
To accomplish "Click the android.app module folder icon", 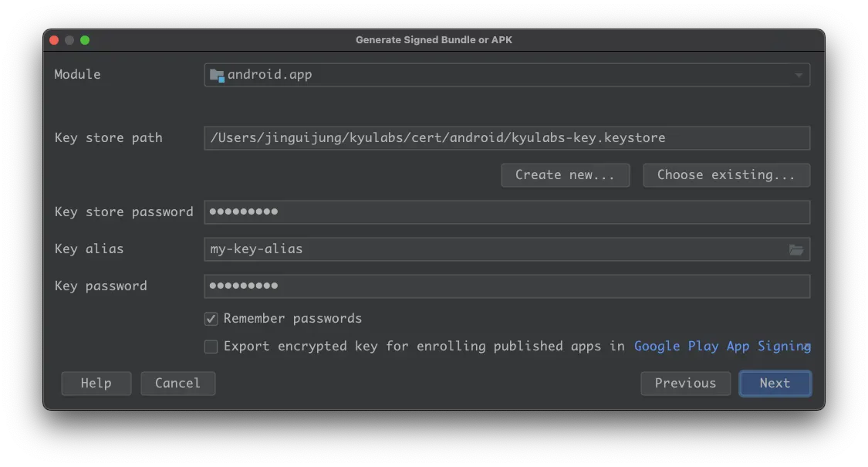I will 217,76.
